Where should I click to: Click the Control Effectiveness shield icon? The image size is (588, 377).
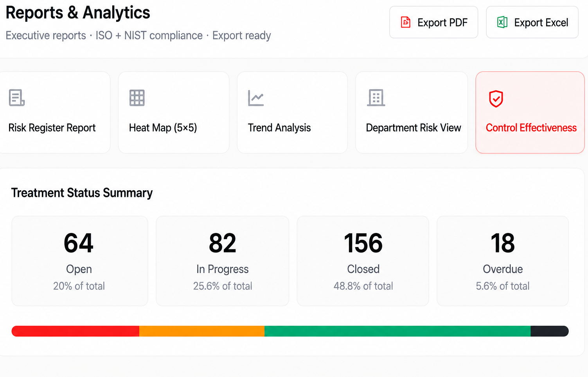496,99
